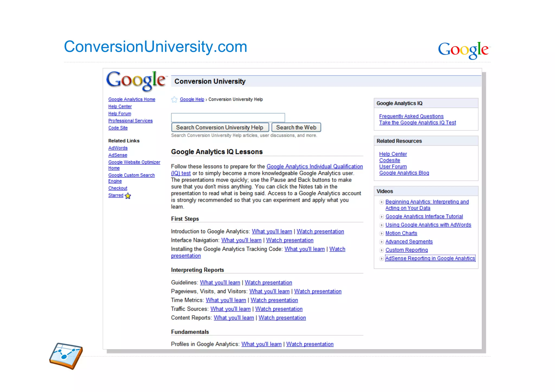Click play icon beside Google Analytics Interface Tutorial
This screenshot has width=555, height=392.
point(382,217)
